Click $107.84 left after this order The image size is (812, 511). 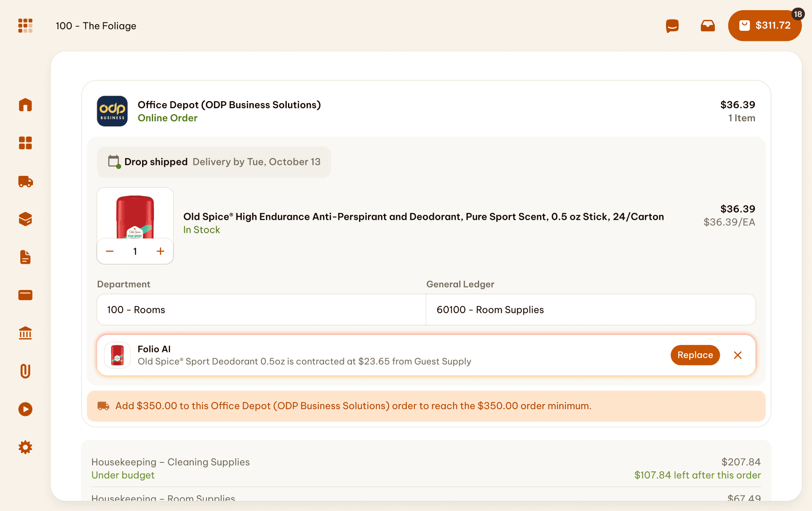(x=697, y=475)
